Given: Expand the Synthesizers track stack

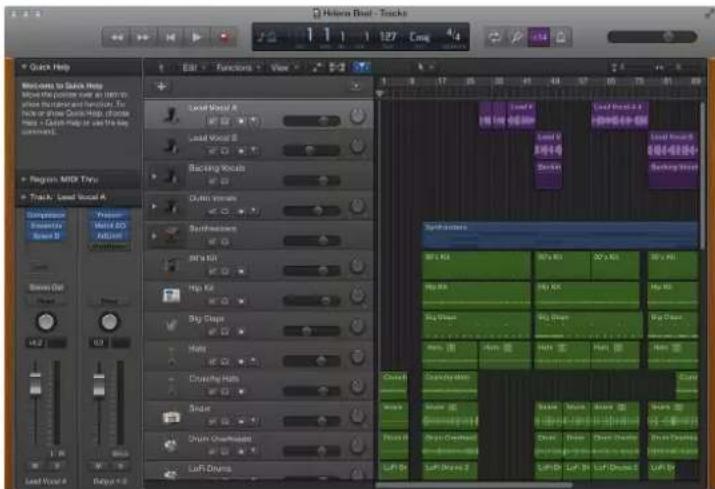Looking at the screenshot, I should click(154, 236).
